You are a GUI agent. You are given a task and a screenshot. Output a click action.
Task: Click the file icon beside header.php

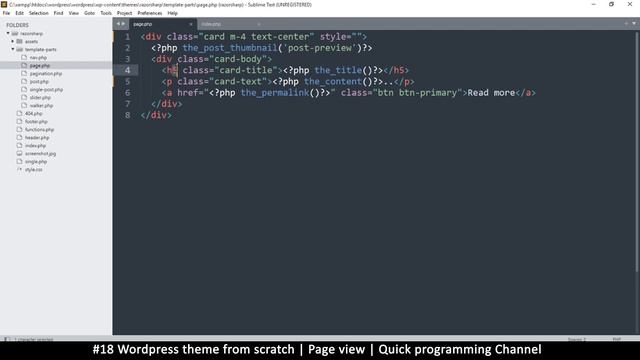click(19, 137)
